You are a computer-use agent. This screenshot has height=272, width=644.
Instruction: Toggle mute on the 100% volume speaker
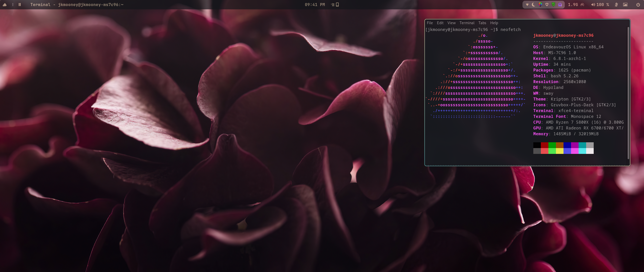(x=593, y=5)
